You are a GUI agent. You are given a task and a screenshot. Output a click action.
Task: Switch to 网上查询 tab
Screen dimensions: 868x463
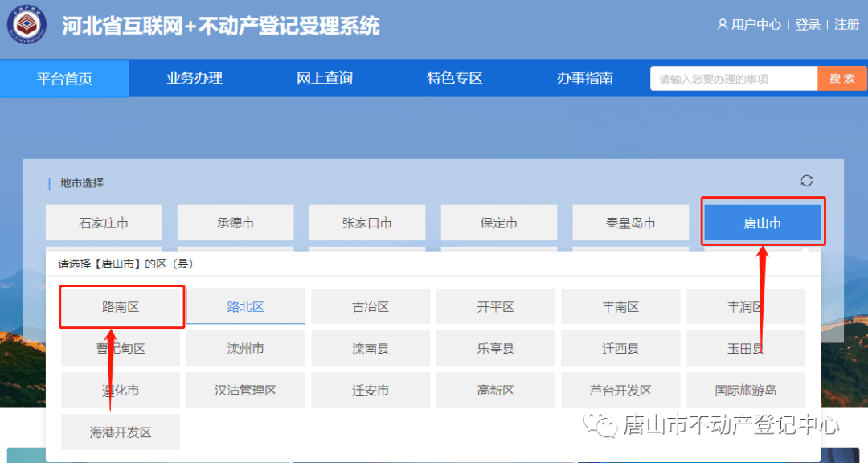coord(324,78)
